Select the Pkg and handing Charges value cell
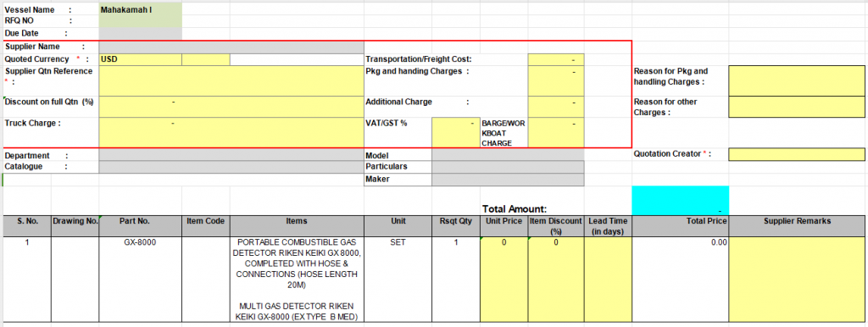The height and width of the screenshot is (327, 868). pos(556,80)
